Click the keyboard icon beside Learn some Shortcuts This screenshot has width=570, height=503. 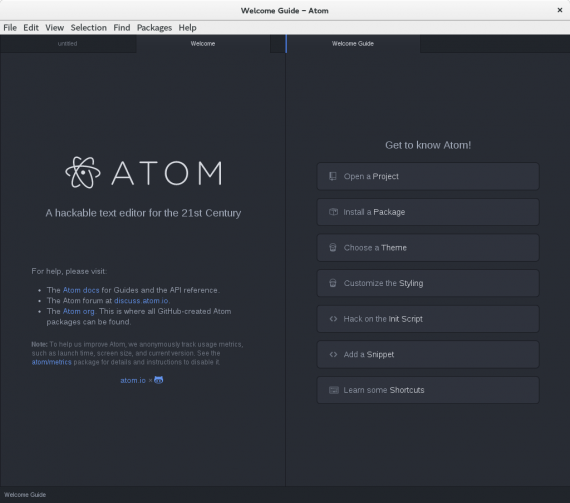point(334,390)
